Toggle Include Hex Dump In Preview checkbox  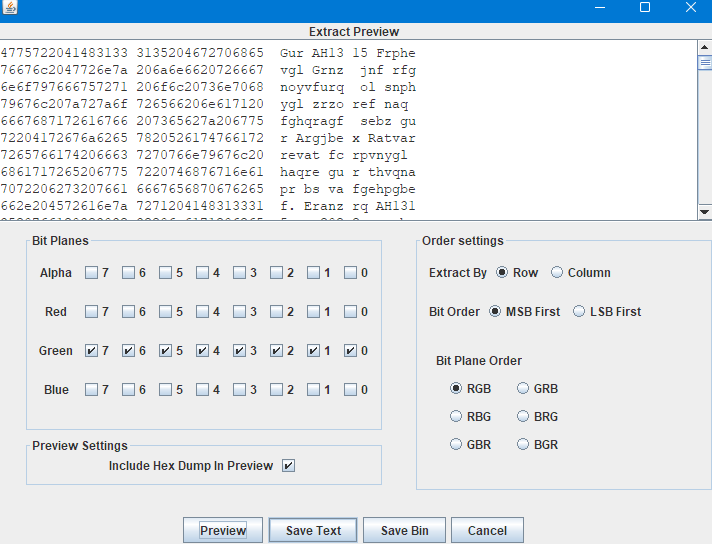coord(288,465)
